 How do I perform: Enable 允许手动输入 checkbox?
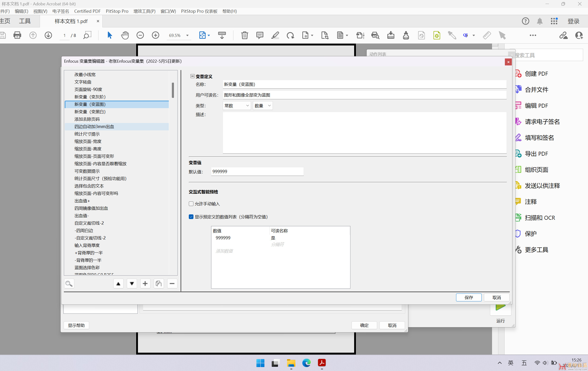point(191,204)
